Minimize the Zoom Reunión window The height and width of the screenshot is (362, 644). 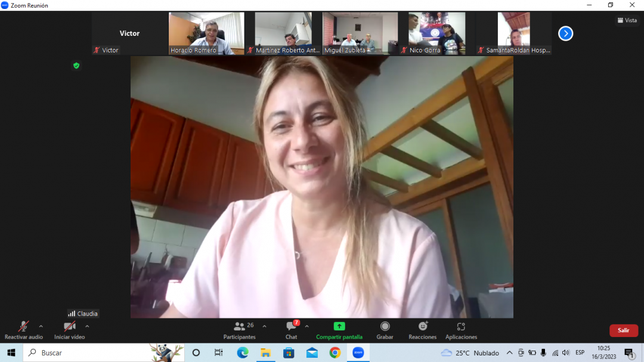tap(589, 5)
